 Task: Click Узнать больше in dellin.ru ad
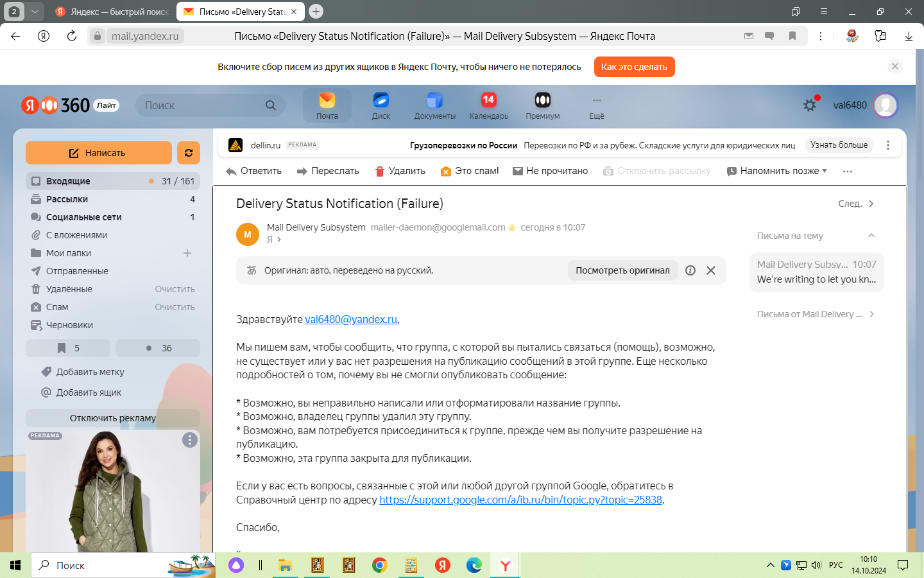point(839,145)
